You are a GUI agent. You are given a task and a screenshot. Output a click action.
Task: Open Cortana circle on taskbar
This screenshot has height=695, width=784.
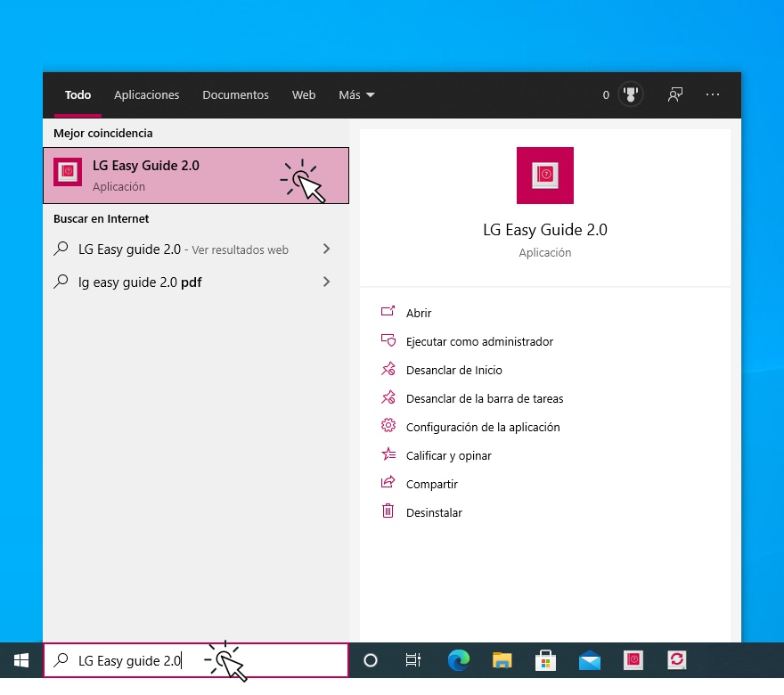click(x=371, y=660)
